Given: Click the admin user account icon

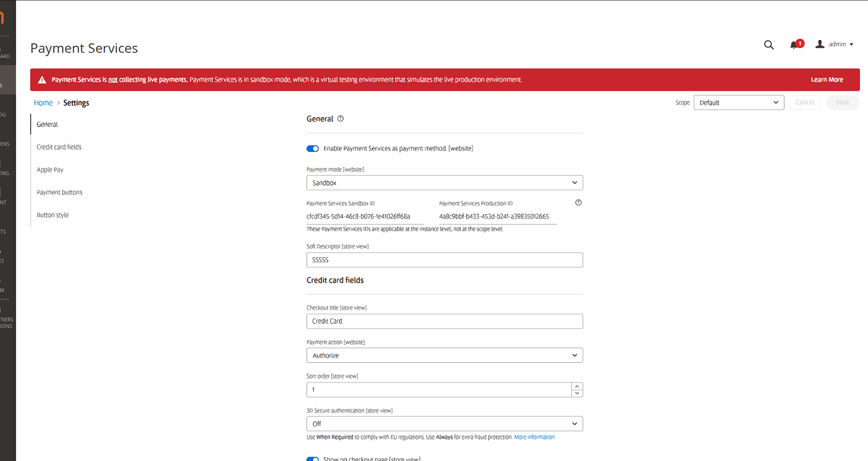Looking at the screenshot, I should pyautogui.click(x=820, y=44).
